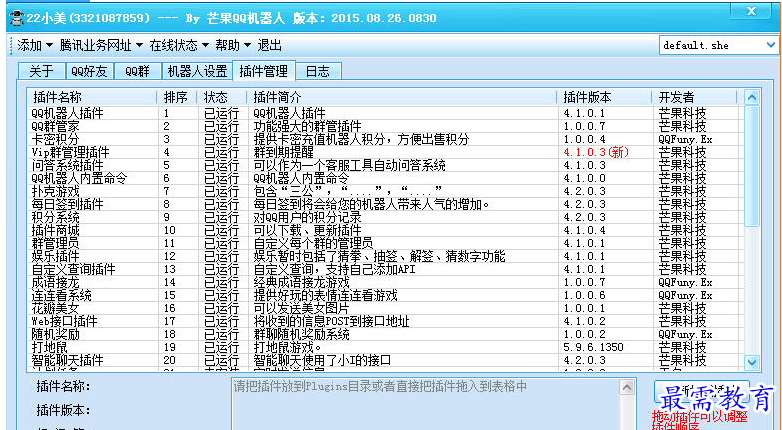
Task: Click scroll up arrow of description box
Action: tap(627, 387)
